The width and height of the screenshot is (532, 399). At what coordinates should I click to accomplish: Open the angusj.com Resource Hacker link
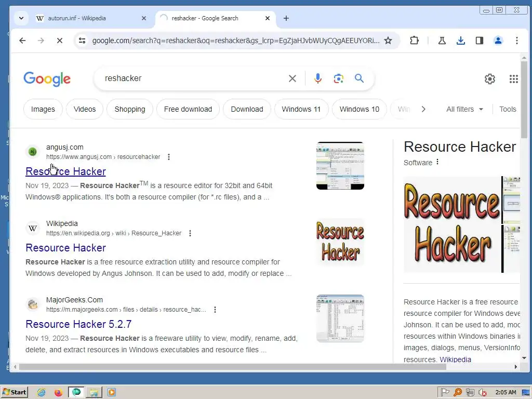pyautogui.click(x=65, y=171)
